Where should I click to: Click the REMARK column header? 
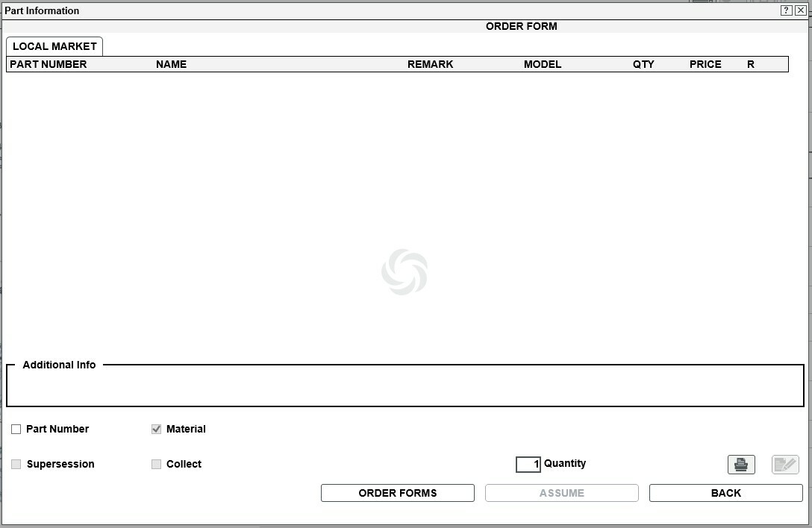click(x=431, y=64)
